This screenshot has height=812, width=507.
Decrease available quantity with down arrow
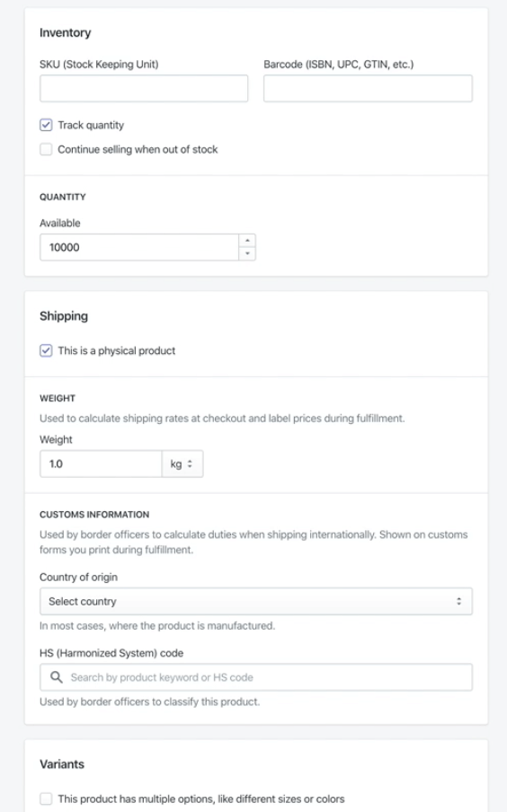pyautogui.click(x=247, y=253)
